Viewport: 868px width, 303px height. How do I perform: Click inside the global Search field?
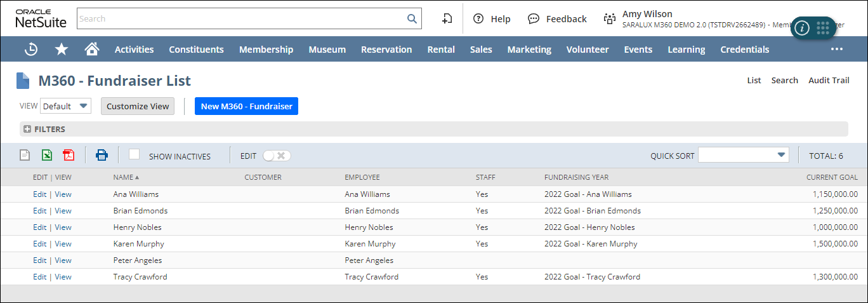click(x=241, y=18)
